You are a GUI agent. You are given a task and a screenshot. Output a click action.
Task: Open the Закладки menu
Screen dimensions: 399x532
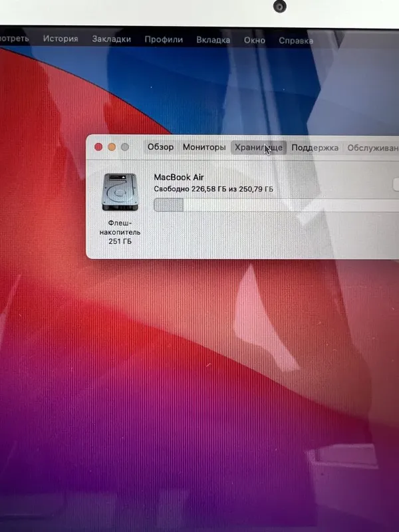[x=111, y=39]
